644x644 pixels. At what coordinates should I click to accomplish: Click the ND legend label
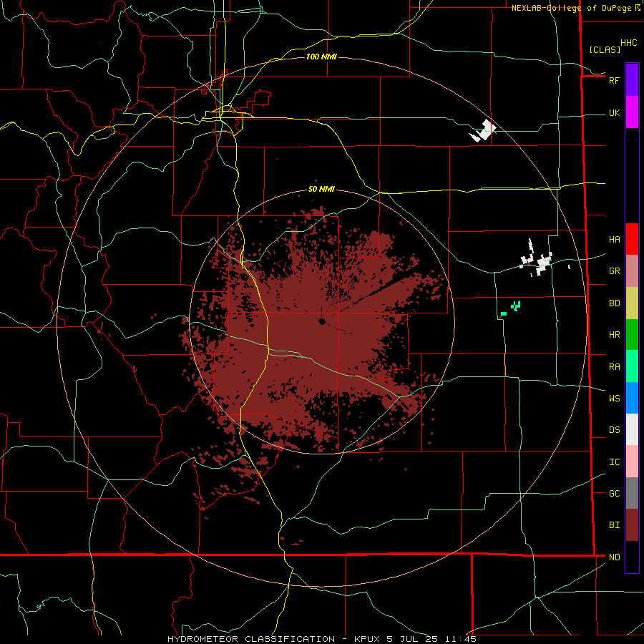click(x=614, y=557)
